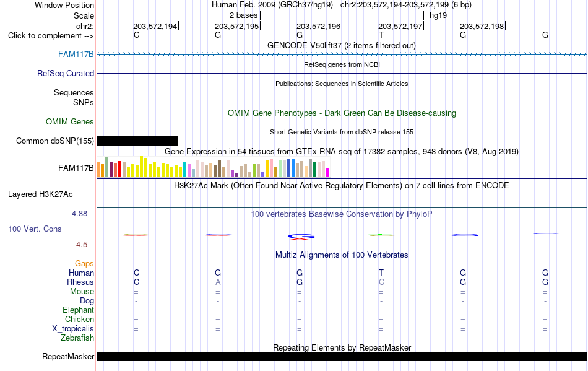The width and height of the screenshot is (588, 371).
Task: Click the large blue G PhyloP logo
Action: tap(301, 237)
